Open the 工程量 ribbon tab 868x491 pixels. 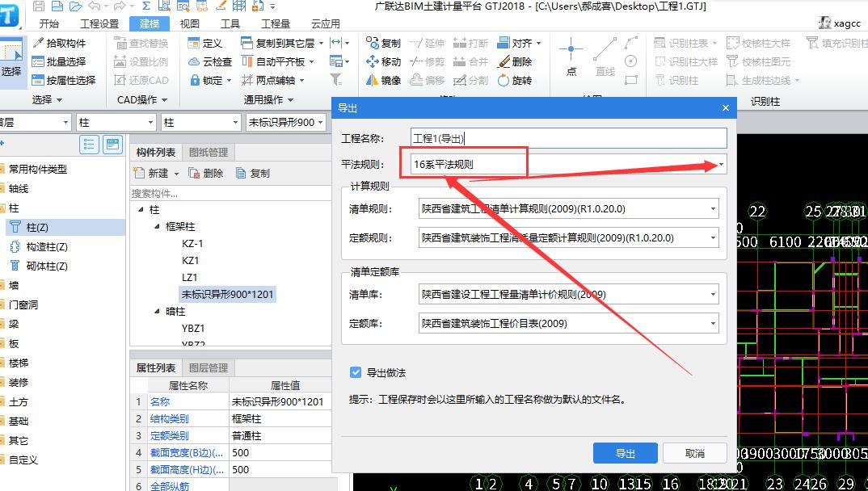click(275, 23)
